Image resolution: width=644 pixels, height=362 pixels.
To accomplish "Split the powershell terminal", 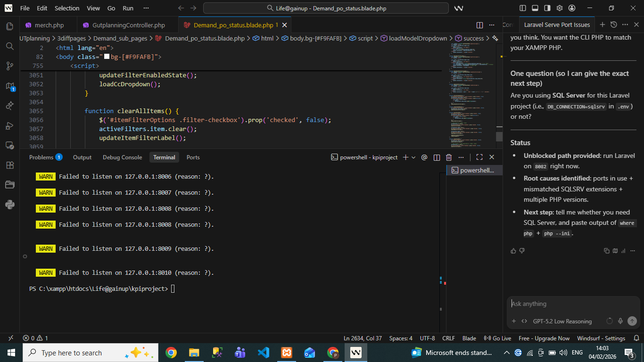I will (437, 157).
